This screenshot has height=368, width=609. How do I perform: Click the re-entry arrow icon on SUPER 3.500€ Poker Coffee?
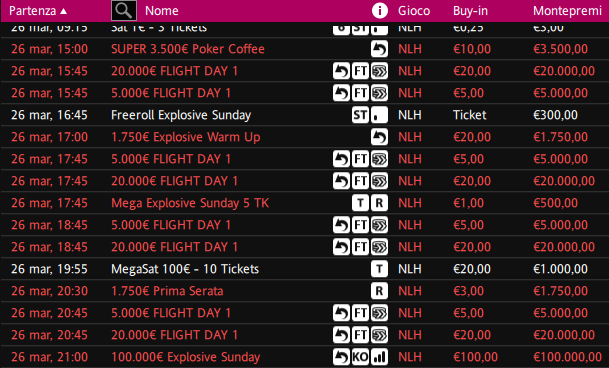(x=379, y=49)
